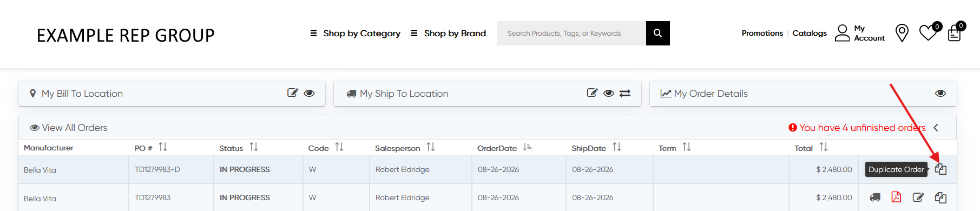980x211 pixels.
Task: Select IN PROGRESS status of TD1279983
Action: (245, 197)
